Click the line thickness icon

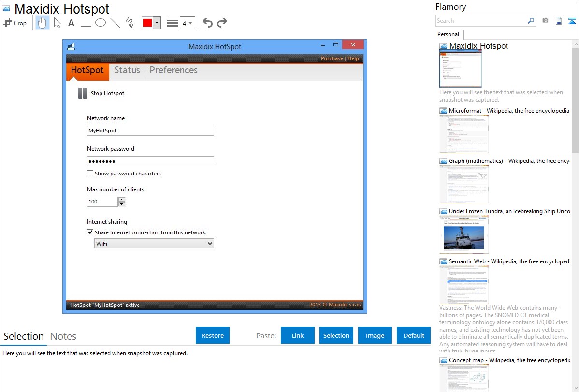tap(173, 23)
